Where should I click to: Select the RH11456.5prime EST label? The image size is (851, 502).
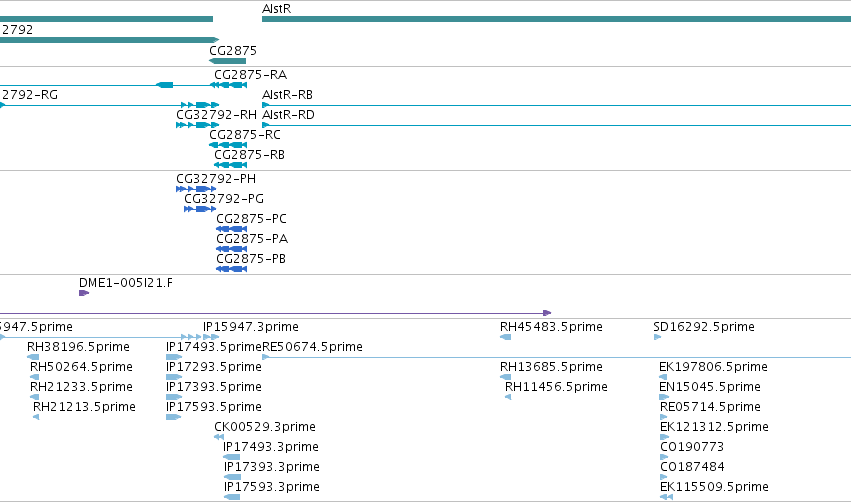556,387
